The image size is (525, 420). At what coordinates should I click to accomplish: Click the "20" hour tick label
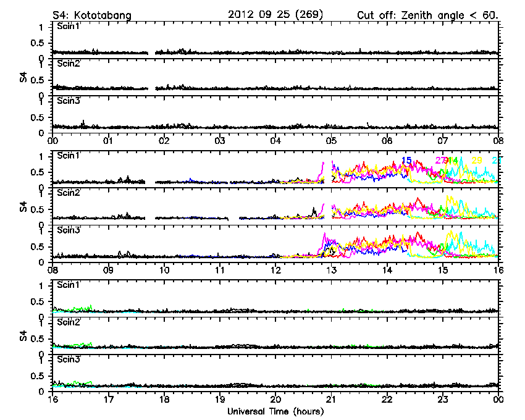(275, 399)
